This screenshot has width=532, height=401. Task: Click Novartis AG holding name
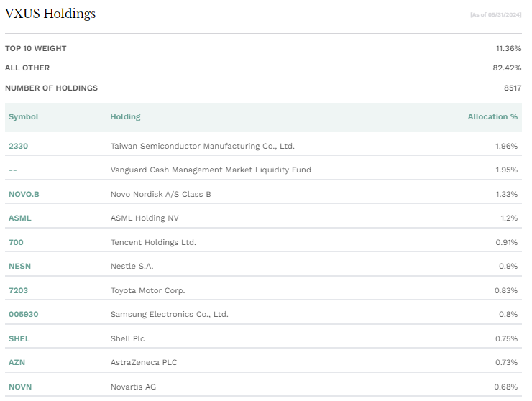pos(133,387)
